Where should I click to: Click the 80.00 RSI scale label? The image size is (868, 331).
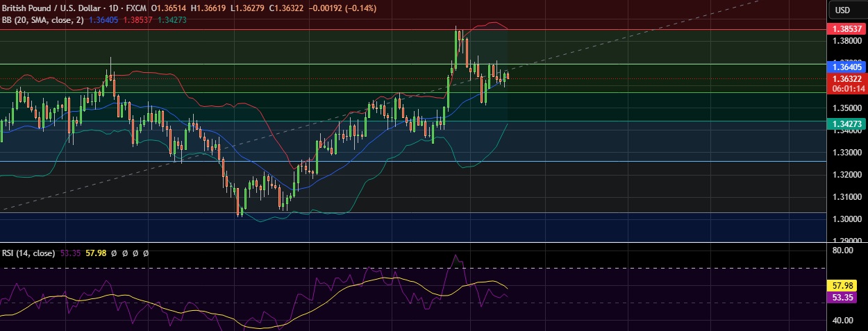point(842,251)
